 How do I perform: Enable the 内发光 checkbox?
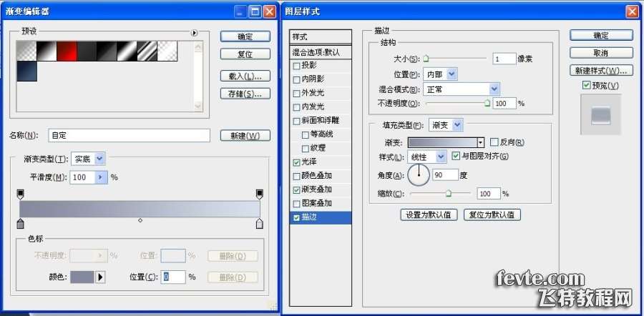coord(296,107)
